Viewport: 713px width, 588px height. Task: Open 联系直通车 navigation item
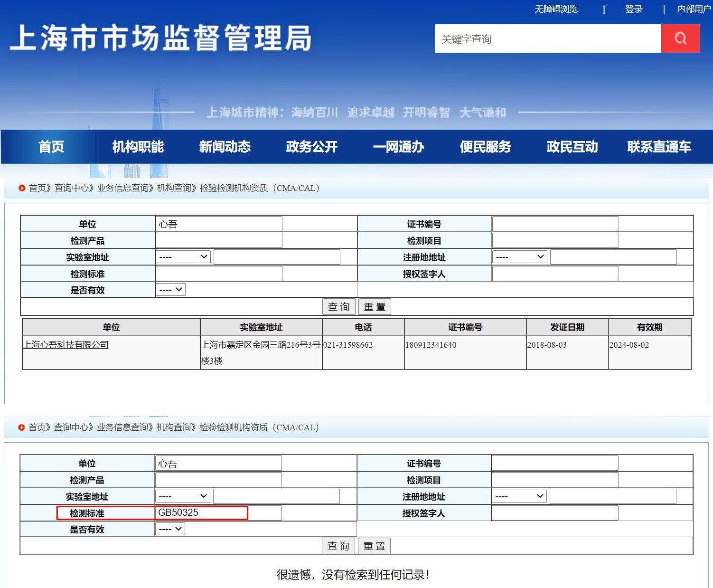(659, 147)
